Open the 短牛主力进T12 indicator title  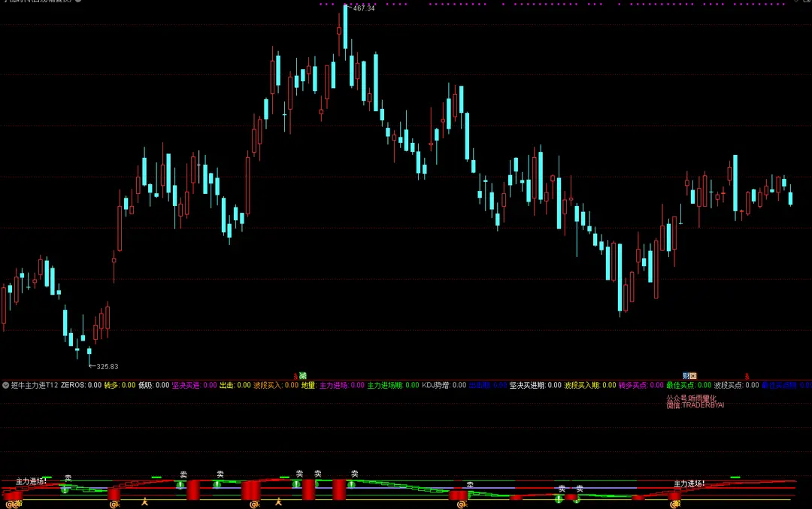35,385
